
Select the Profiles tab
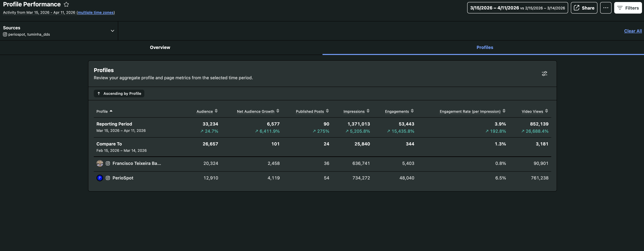484,47
